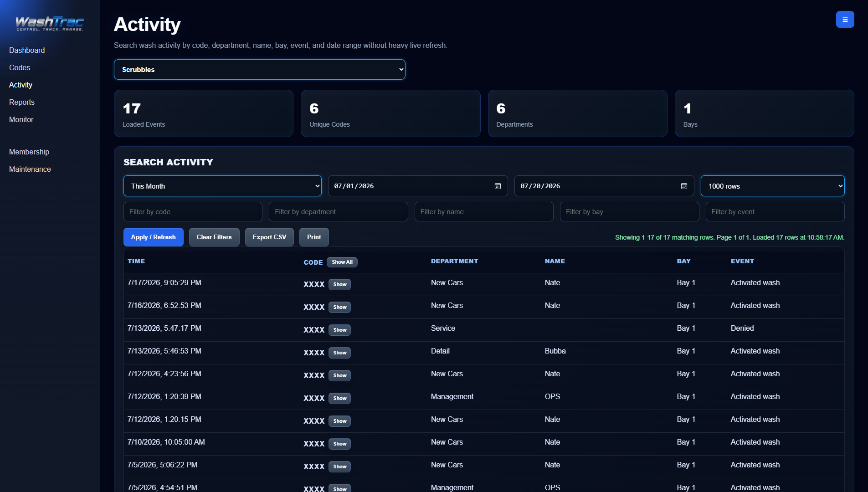Click the Detail department cell

(440, 351)
